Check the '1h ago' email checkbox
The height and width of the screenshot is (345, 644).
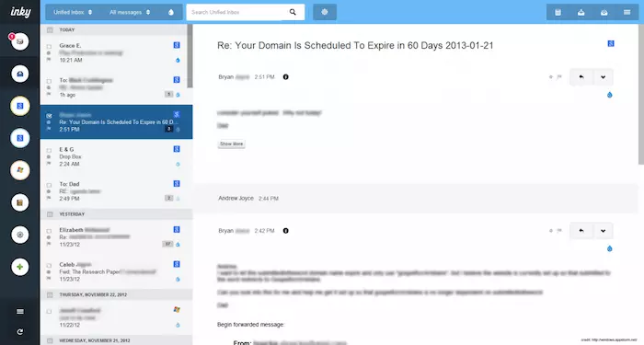[49, 81]
